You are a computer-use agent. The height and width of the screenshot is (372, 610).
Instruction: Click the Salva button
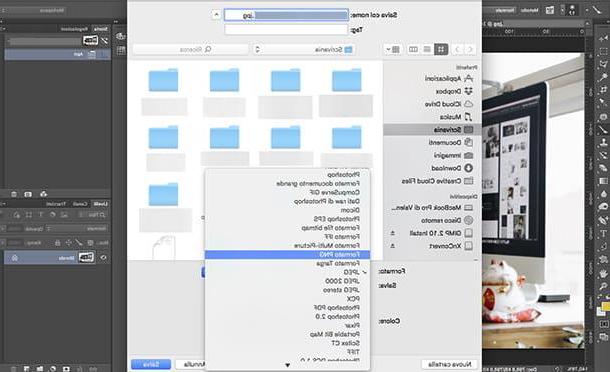tap(151, 364)
